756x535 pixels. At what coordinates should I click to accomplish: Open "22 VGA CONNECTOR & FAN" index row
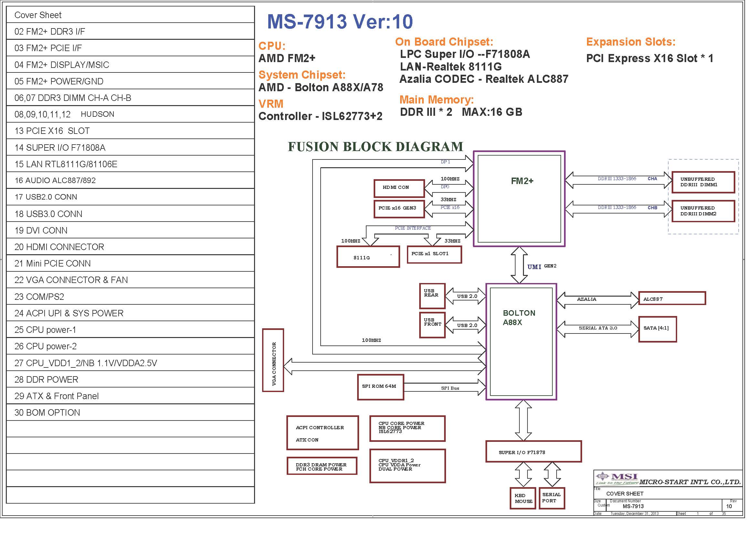(130, 280)
